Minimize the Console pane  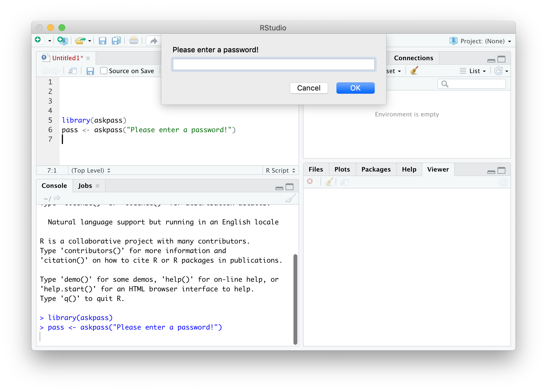tap(279, 188)
